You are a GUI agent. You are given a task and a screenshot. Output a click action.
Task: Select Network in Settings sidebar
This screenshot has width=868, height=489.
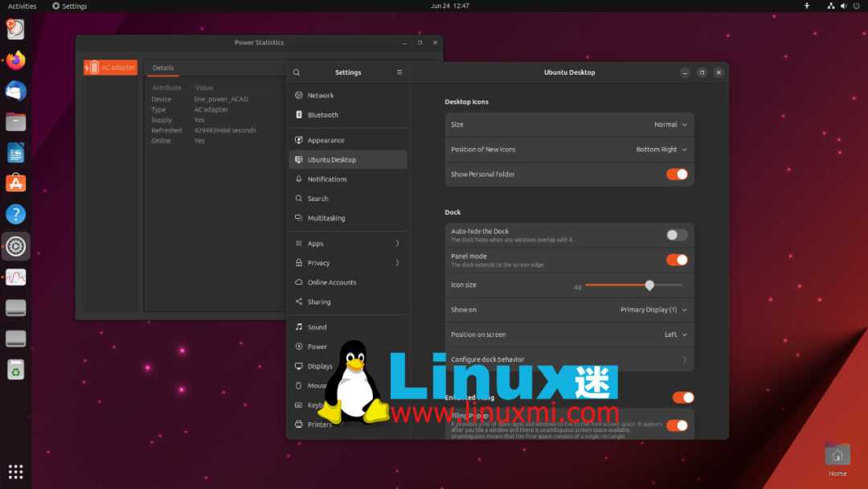(348, 95)
